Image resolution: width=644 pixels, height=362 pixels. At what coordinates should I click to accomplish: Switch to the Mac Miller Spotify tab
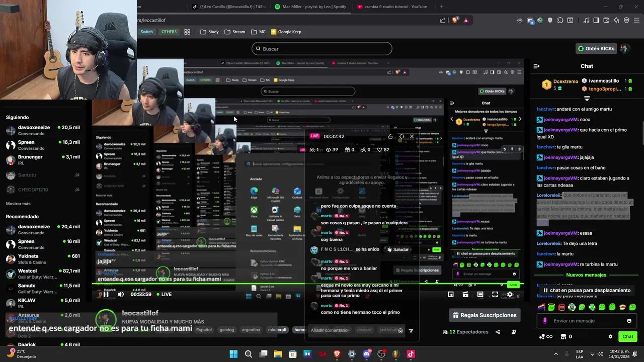tap(311, 7)
